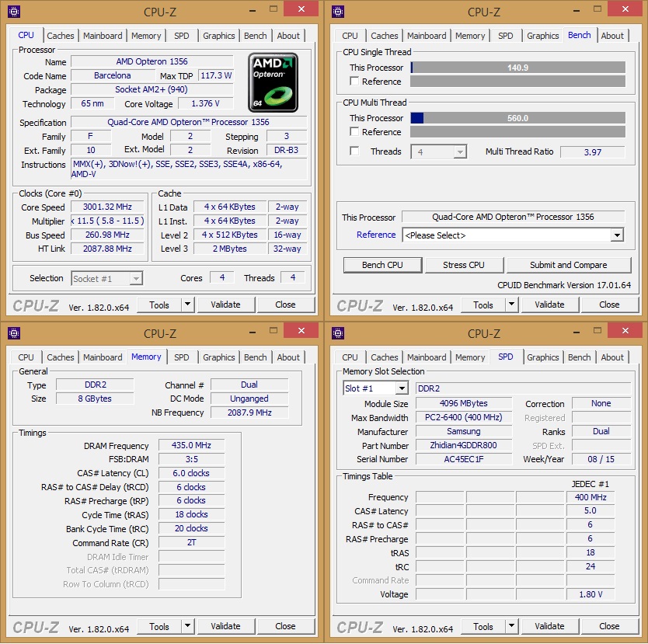
Task: Click Command Rate value 2T
Action: (191, 542)
